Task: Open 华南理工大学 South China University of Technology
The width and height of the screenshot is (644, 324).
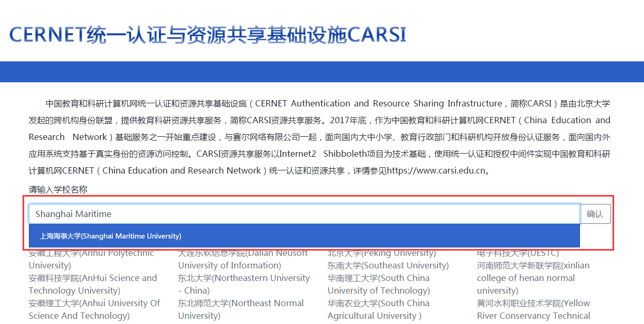Action: click(379, 284)
